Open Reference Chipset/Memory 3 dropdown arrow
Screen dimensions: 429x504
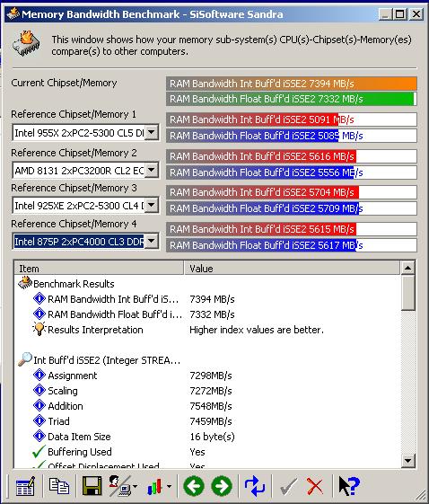[152, 205]
